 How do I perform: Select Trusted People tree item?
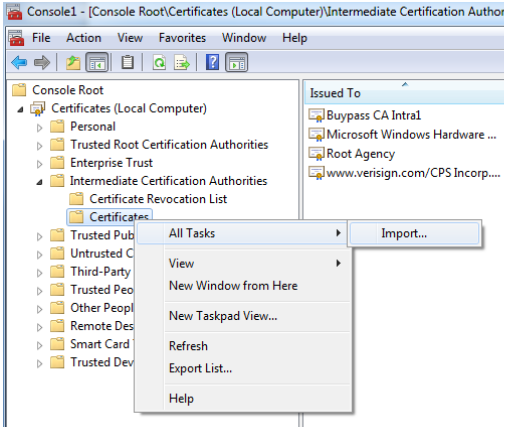92,290
